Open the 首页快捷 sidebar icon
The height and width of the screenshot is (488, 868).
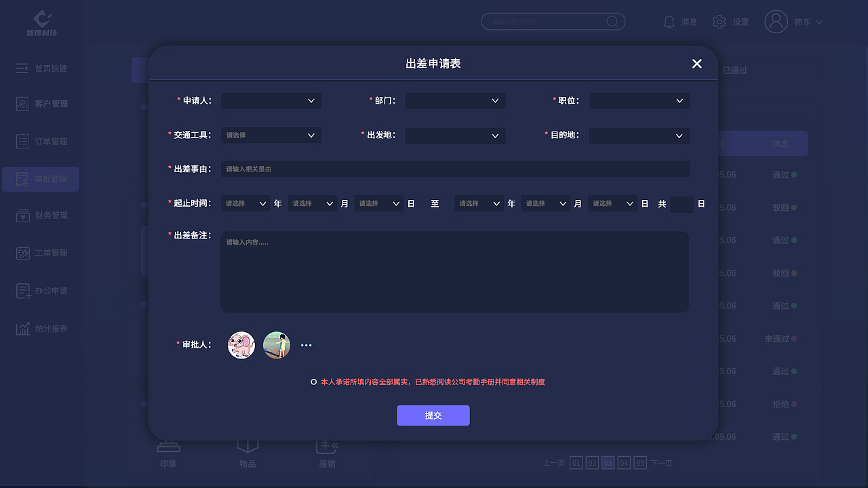(x=22, y=68)
